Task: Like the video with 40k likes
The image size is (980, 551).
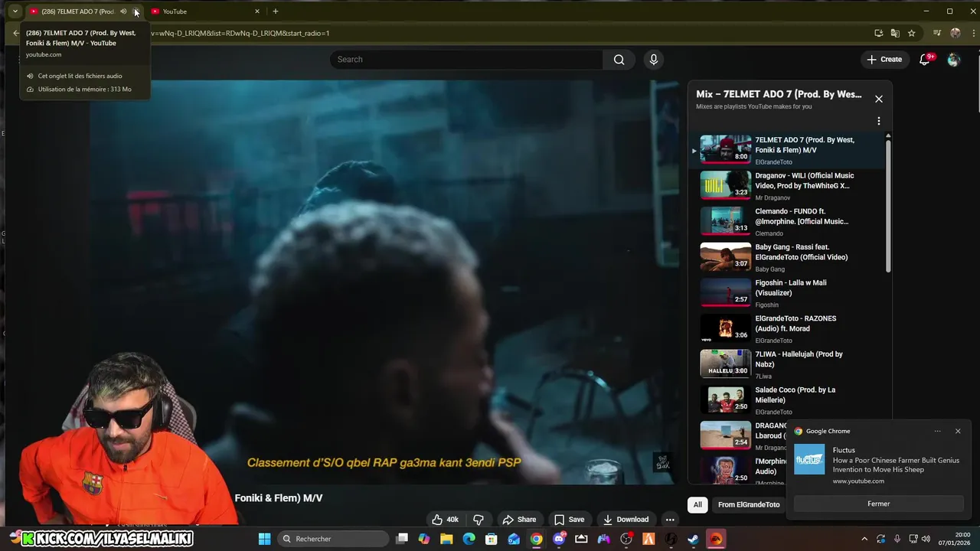Action: tap(445, 520)
